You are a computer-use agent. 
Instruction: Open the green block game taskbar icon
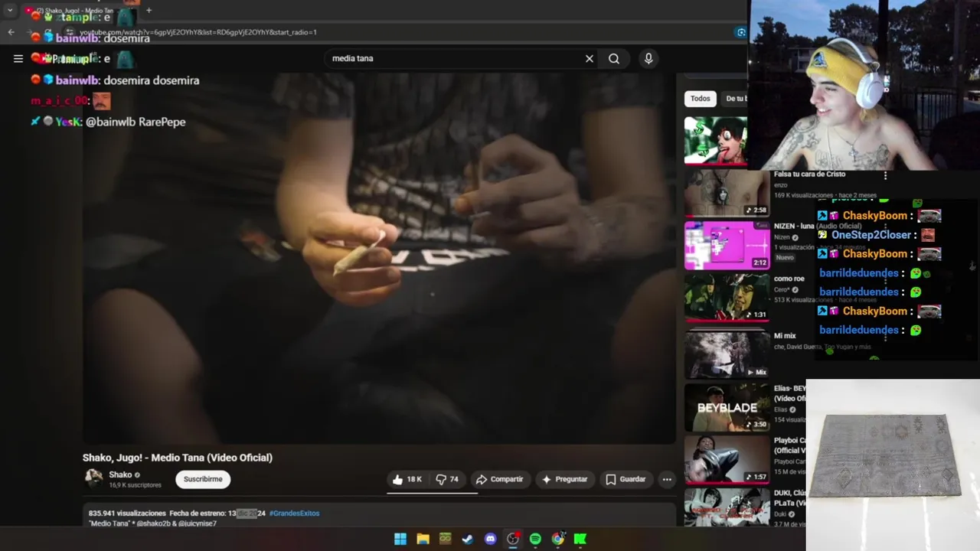446,539
